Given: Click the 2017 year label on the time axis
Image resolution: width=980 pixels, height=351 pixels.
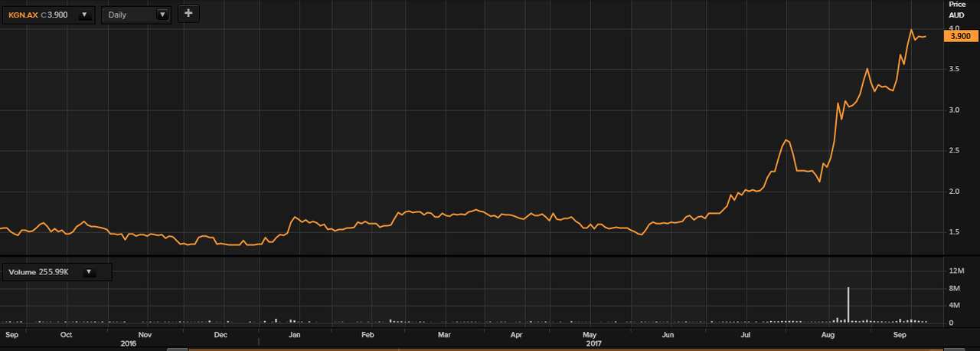Looking at the screenshot, I should (593, 344).
